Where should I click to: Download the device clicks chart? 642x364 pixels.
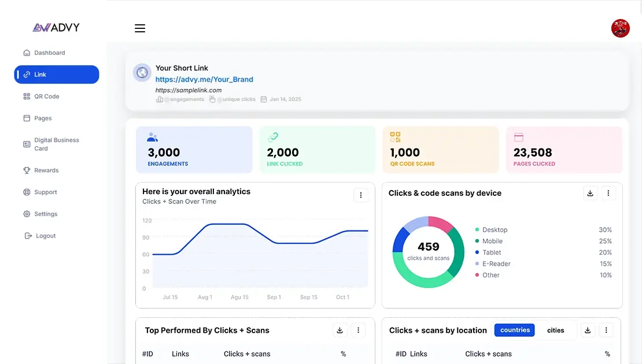[590, 193]
